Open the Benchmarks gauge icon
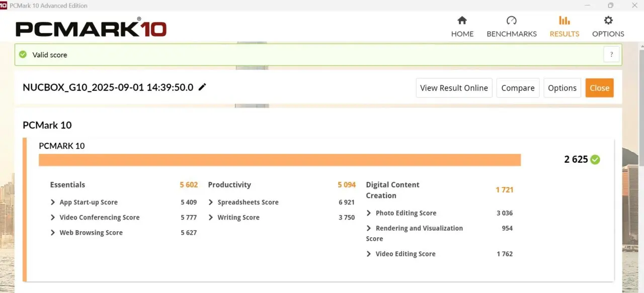The image size is (644, 293). click(x=511, y=21)
